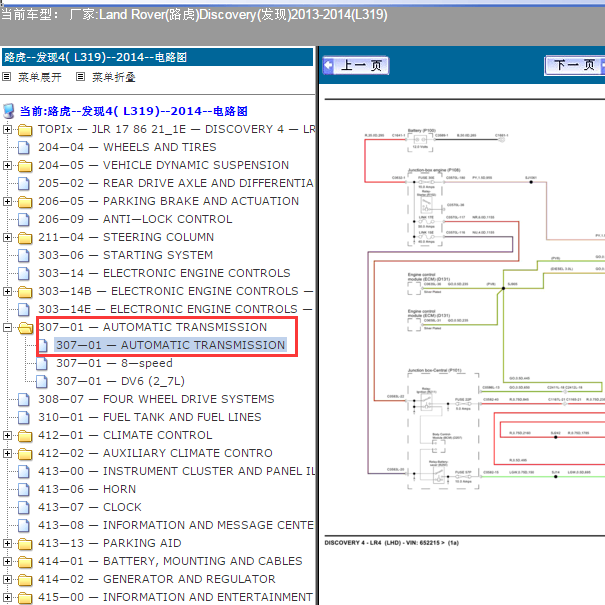Viewport: 605px width, 605px height.
Task: Open 310-01 Fuel Tank and Fuel Lines
Action: (x=150, y=417)
